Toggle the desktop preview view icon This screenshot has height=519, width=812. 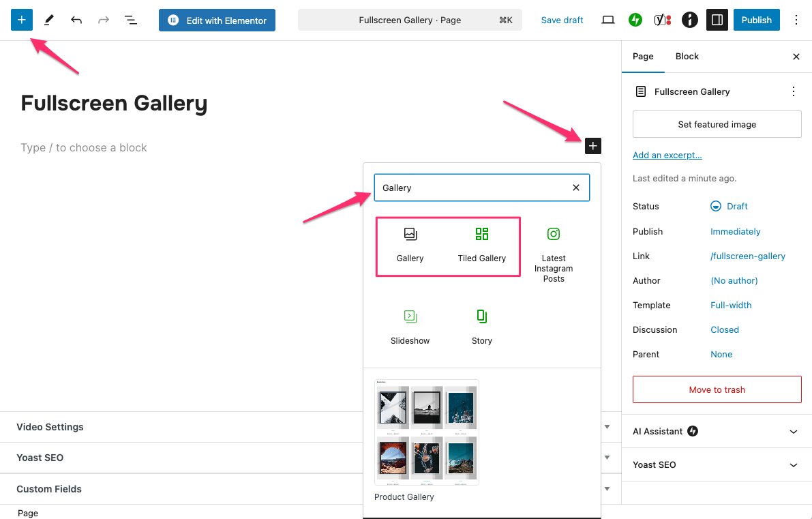click(x=608, y=20)
